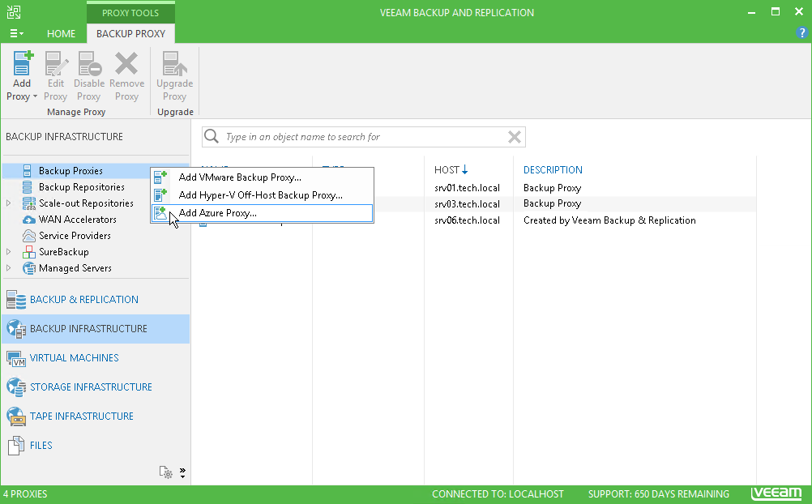Viewport: 812px width, 504px height.
Task: Click the Edit Proxy ribbon icon
Action: (x=56, y=64)
